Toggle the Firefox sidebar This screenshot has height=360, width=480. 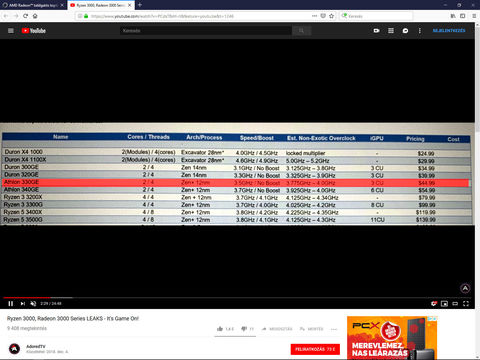(463, 16)
